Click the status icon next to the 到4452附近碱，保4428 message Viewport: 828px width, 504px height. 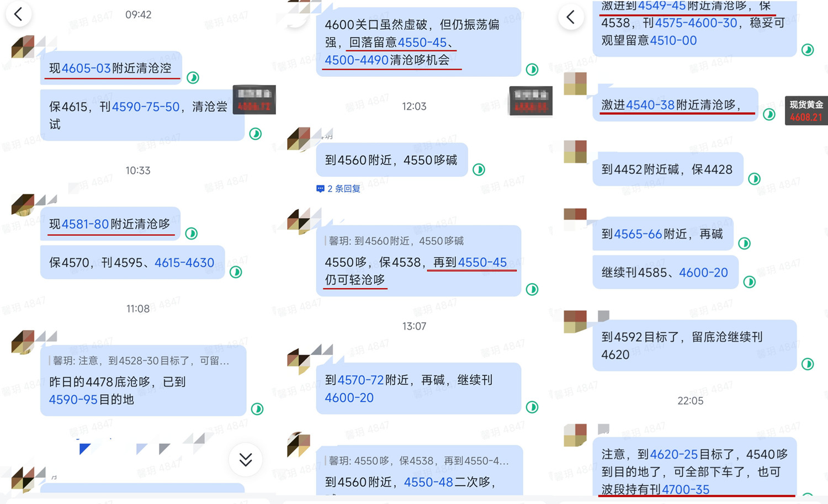[754, 179]
